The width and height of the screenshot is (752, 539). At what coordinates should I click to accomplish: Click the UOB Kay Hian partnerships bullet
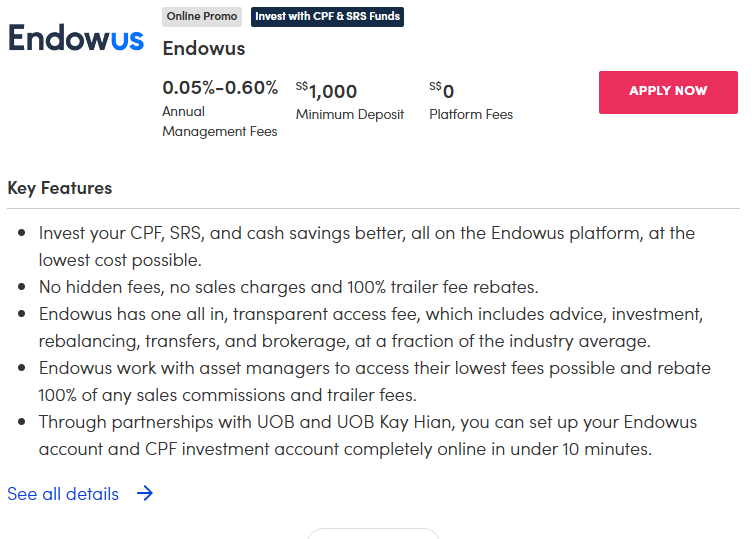coord(367,435)
